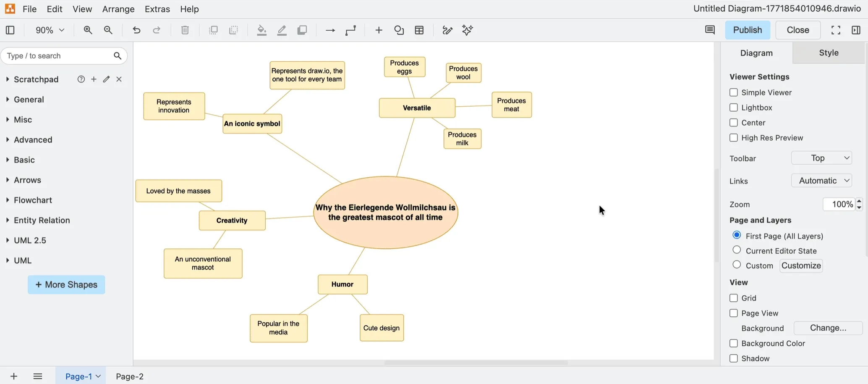The image size is (868, 384).
Task: Toggle the fullscreen icon
Action: click(836, 30)
